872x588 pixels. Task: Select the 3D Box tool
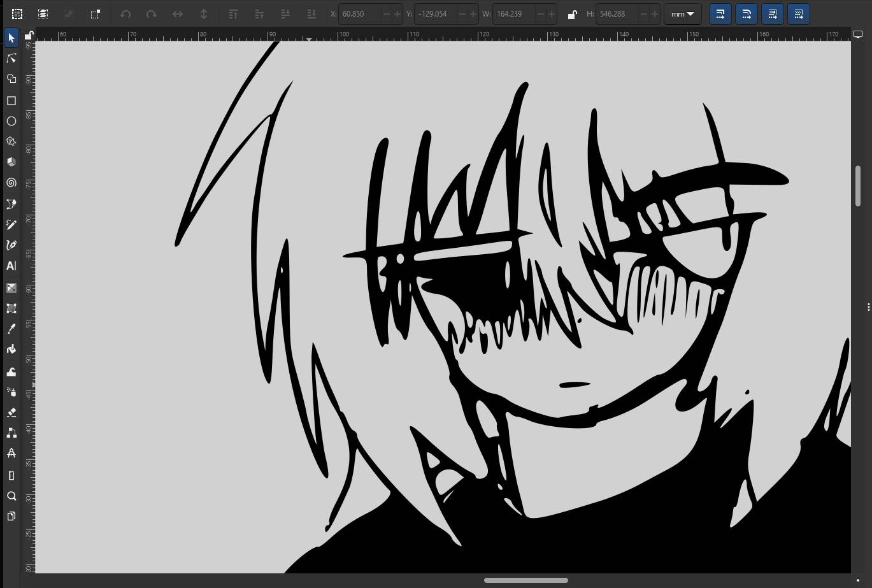pos(11,162)
